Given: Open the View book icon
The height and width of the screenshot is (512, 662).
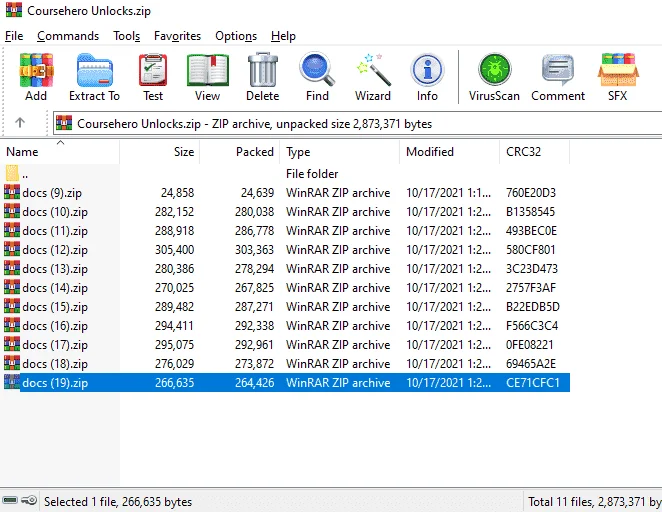Looking at the screenshot, I should tap(207, 70).
